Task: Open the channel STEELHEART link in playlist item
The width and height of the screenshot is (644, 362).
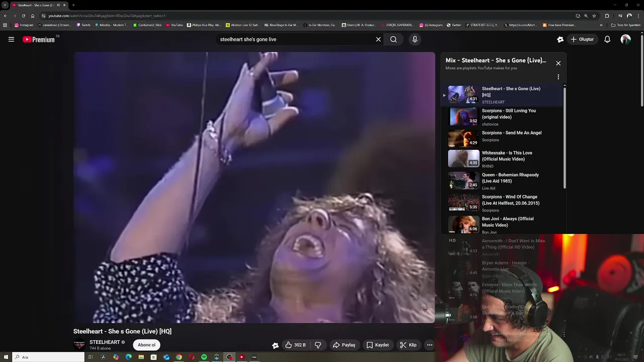Action: click(x=493, y=102)
